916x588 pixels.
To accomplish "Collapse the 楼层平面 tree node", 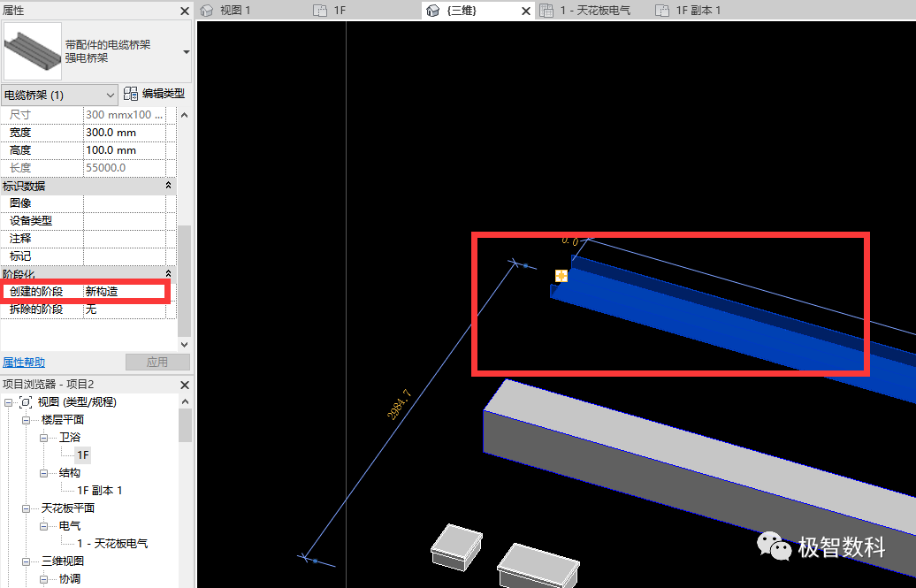I will (27, 420).
